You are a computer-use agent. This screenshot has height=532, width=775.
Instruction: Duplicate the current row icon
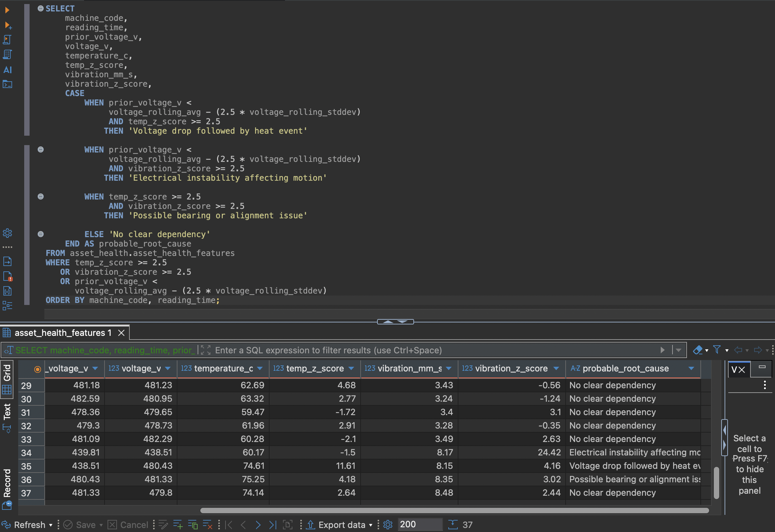[193, 525]
